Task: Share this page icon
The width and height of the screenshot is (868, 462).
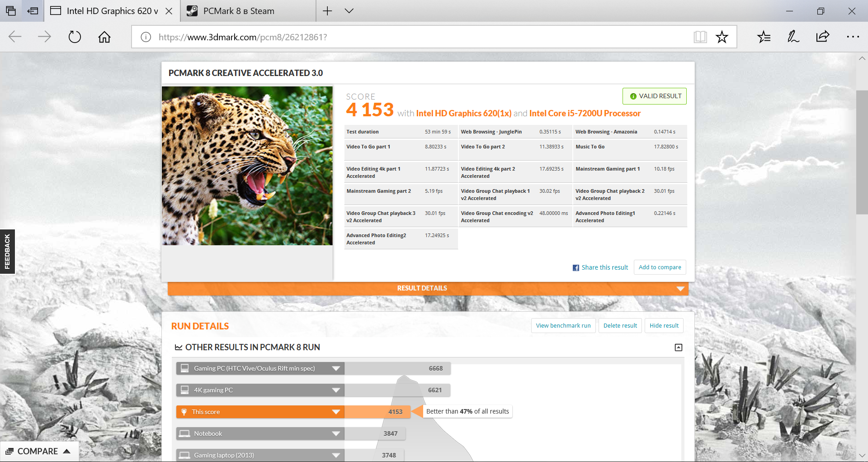Action: (x=823, y=37)
